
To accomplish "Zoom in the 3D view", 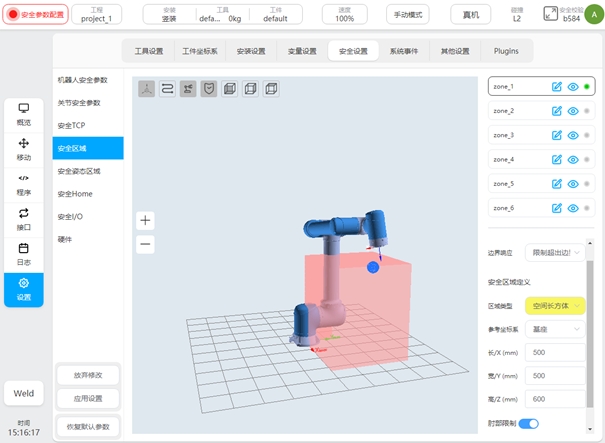I will point(146,220).
